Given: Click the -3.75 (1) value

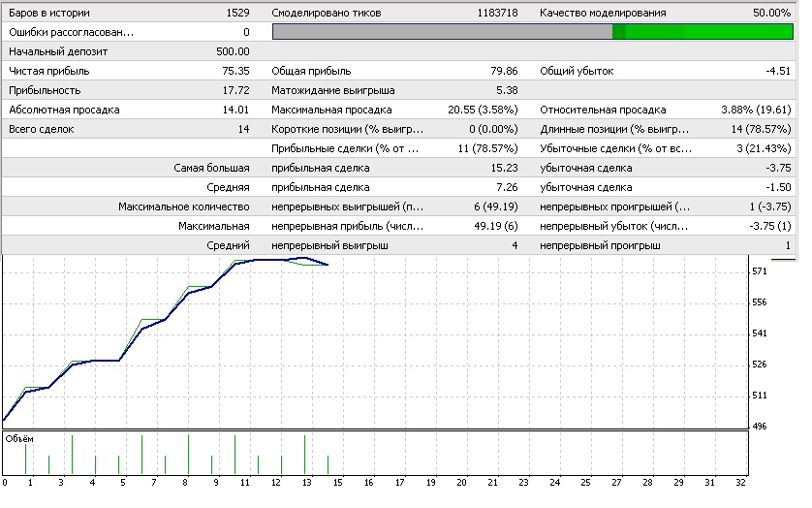Looking at the screenshot, I should coord(770,227).
